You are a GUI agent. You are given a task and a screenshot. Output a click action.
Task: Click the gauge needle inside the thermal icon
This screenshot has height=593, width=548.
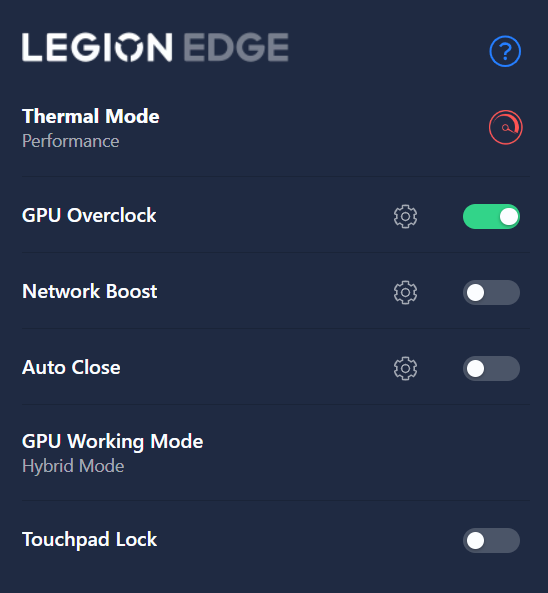point(509,129)
